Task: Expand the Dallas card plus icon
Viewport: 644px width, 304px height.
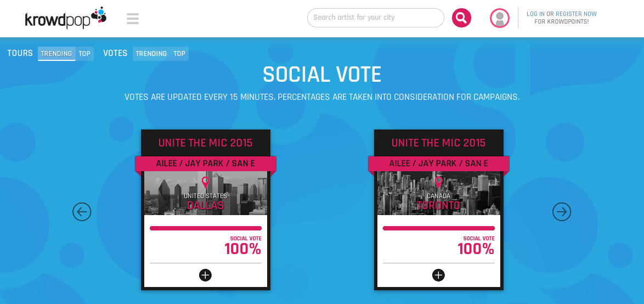Action: [x=205, y=275]
